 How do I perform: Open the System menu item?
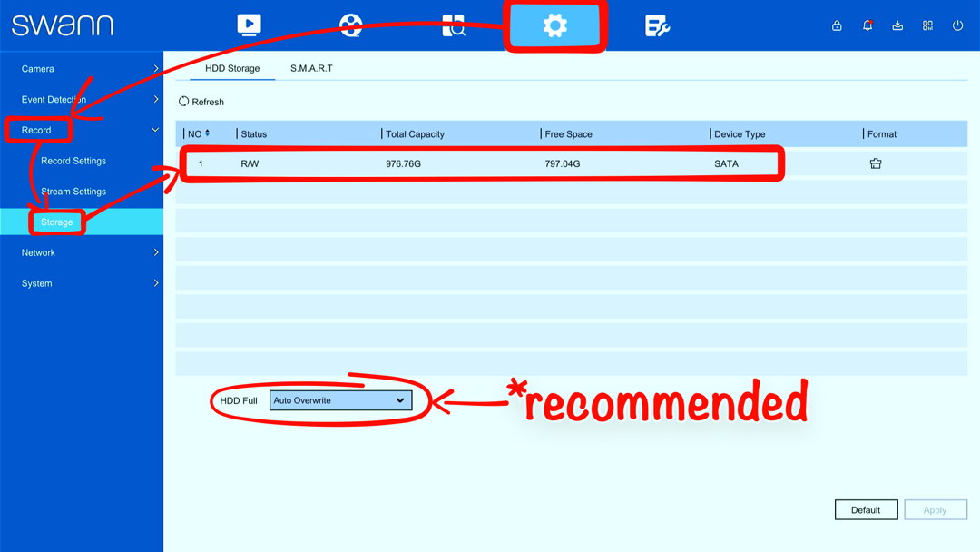37,283
